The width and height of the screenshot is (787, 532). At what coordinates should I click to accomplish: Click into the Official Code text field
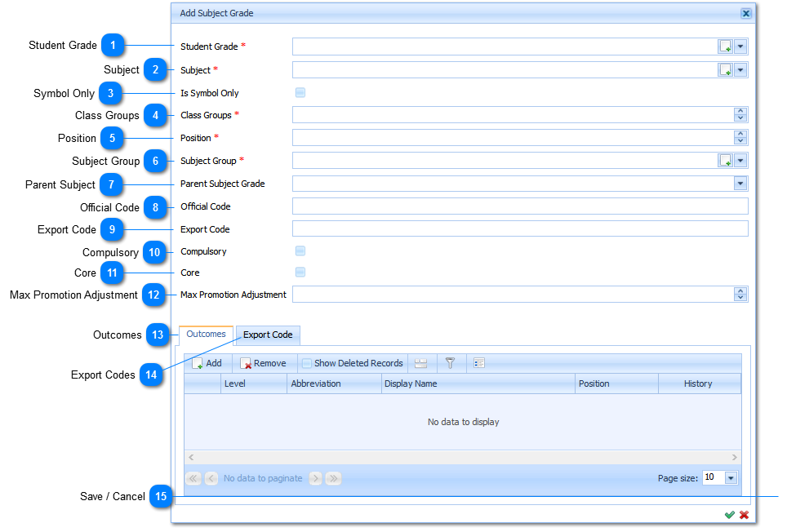click(x=519, y=206)
